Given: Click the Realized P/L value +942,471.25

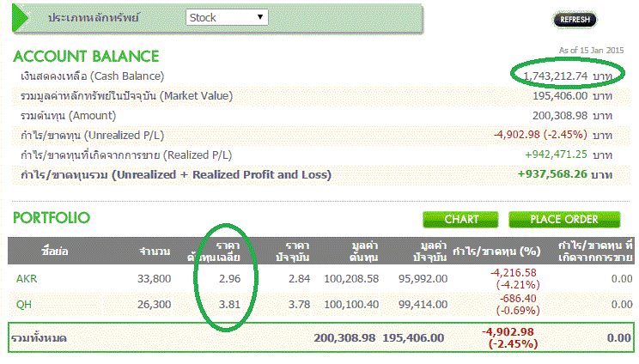Looking at the screenshot, I should [556, 155].
